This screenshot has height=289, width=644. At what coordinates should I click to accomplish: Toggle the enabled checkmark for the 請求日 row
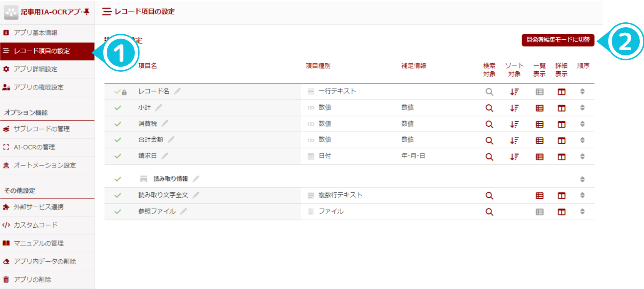118,156
